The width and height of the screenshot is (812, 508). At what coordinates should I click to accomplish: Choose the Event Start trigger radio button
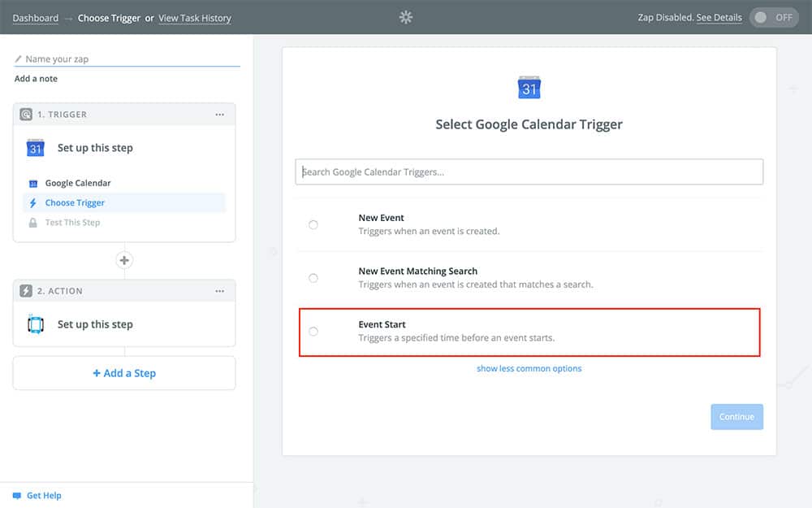click(313, 331)
